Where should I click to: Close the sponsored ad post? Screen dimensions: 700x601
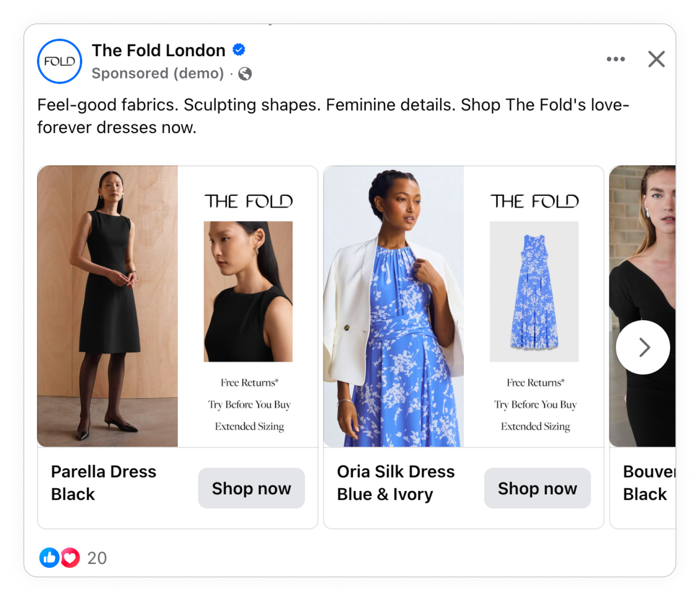click(x=656, y=59)
